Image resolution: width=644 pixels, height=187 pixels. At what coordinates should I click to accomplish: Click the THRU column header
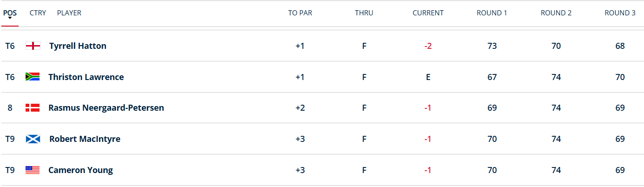(x=364, y=13)
